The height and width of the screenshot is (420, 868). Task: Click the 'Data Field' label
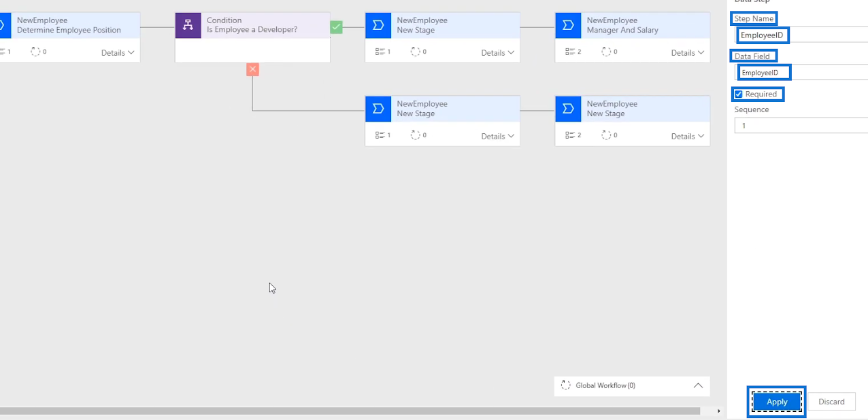754,56
